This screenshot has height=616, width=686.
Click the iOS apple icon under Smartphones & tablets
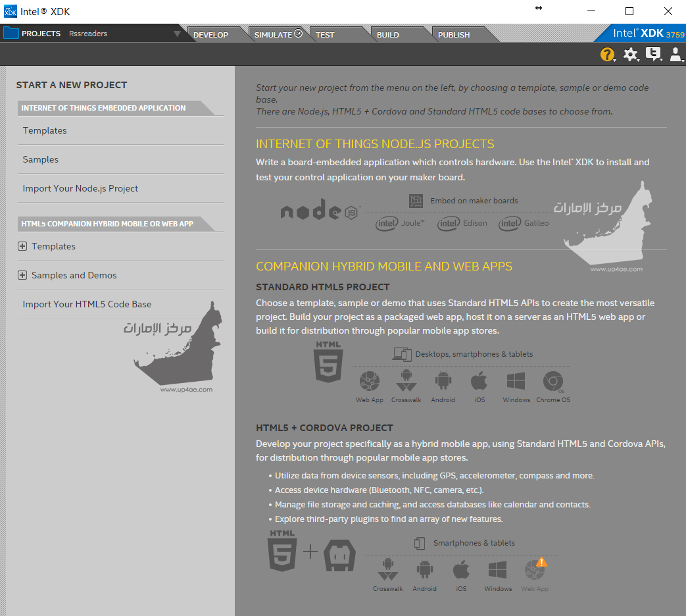point(461,569)
